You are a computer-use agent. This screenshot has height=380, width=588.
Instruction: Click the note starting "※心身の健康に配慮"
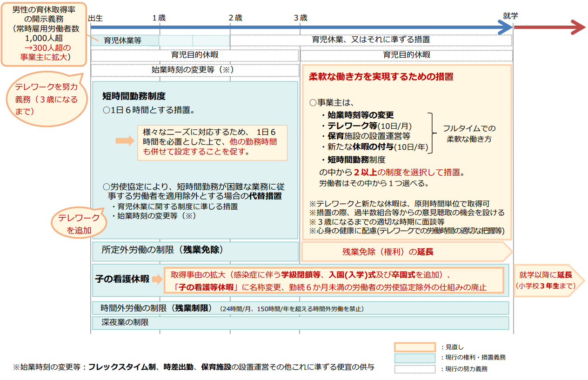click(x=407, y=231)
